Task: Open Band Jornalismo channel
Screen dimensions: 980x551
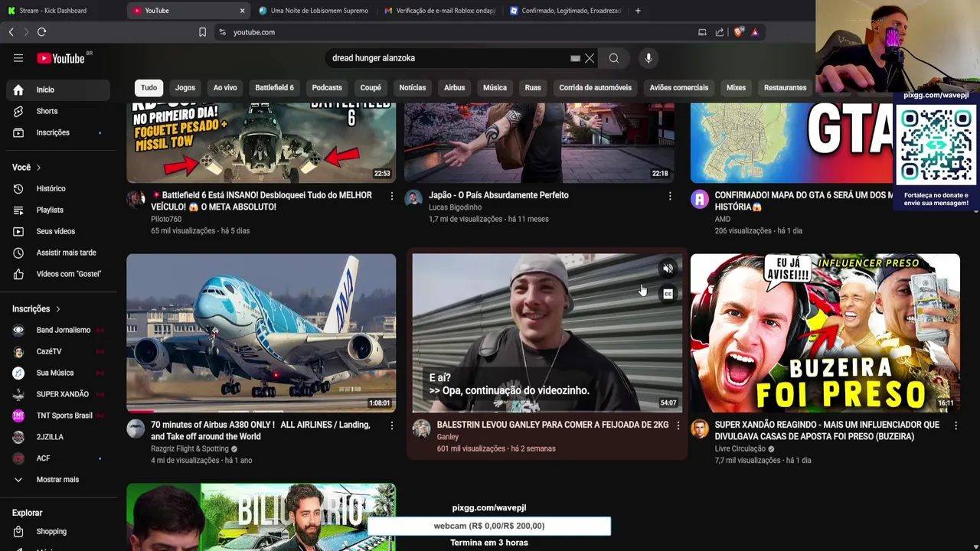Action: click(58, 330)
